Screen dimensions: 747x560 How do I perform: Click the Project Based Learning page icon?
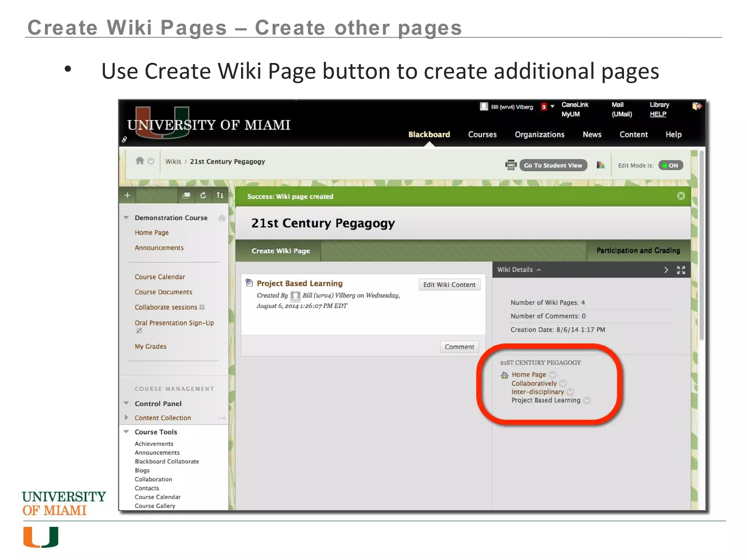pyautogui.click(x=249, y=283)
